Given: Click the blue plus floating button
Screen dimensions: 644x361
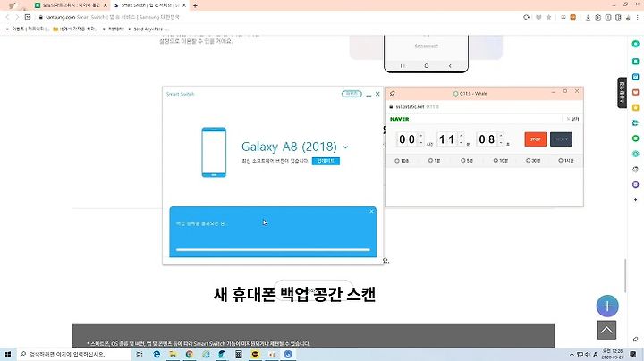Looking at the screenshot, I should (607, 306).
